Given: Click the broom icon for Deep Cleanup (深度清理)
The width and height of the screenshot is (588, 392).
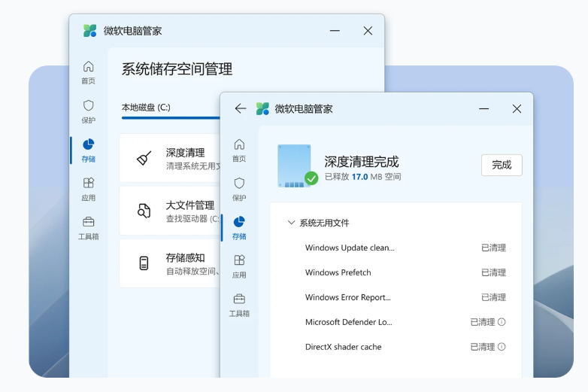Looking at the screenshot, I should tap(144, 158).
